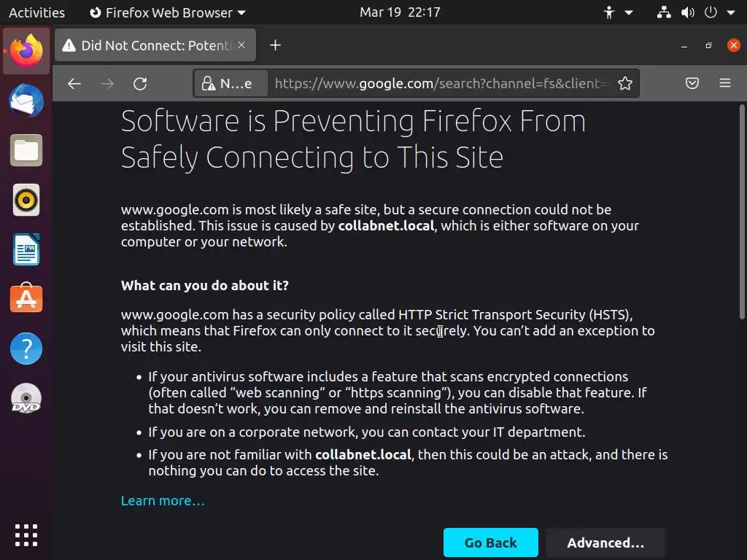Follow the Learn more… link

pos(163,501)
